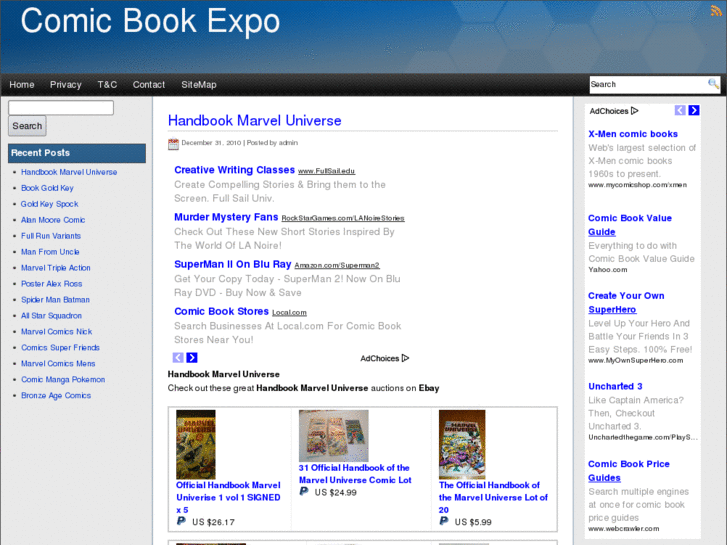Focus the left sidebar search text box
The width and height of the screenshot is (727, 545).
coord(61,108)
